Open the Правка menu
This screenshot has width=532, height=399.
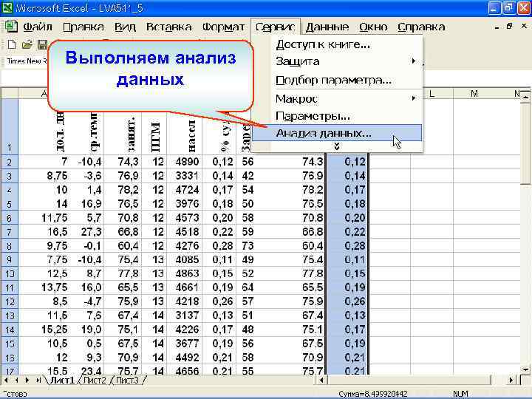point(83,27)
